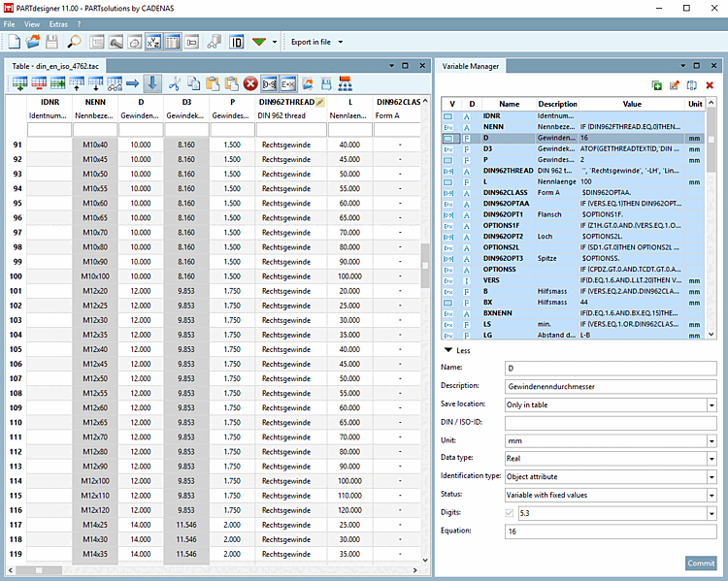Click the red delete circle icon
The height and width of the screenshot is (581, 728).
pos(249,84)
